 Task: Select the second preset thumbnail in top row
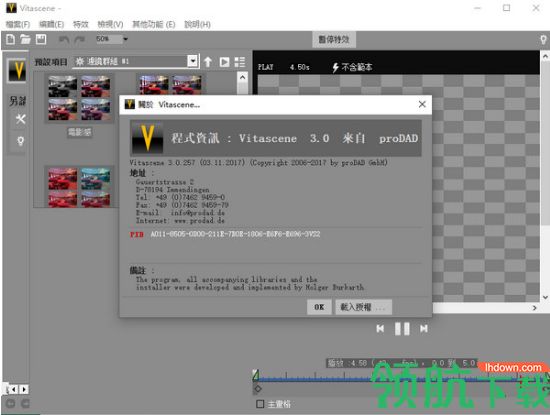(170, 85)
